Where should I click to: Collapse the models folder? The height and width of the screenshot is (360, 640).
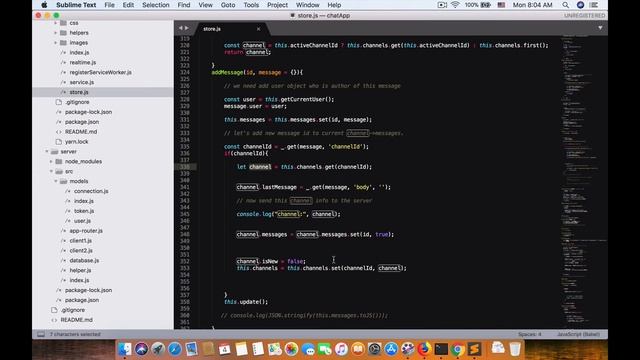[x=56, y=181]
